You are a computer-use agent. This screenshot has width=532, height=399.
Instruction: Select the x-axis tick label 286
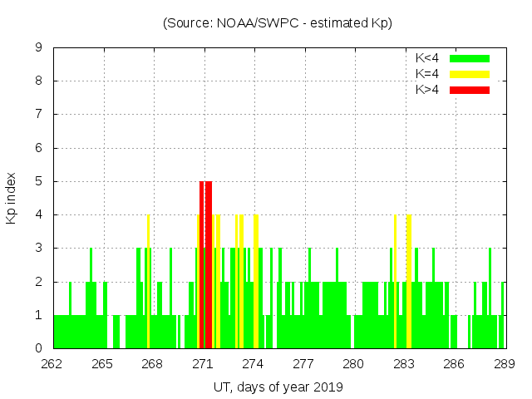coord(454,363)
